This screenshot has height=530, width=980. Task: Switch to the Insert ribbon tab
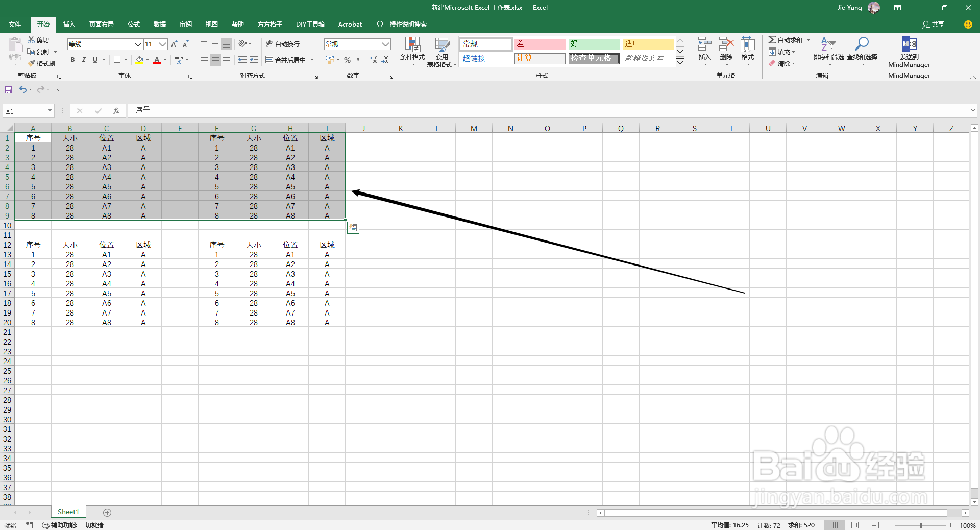69,25
